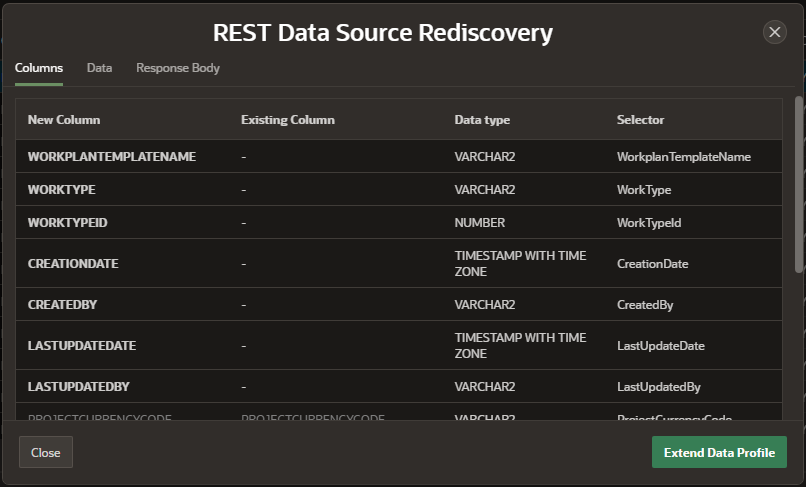Open the Data tab

click(99, 68)
